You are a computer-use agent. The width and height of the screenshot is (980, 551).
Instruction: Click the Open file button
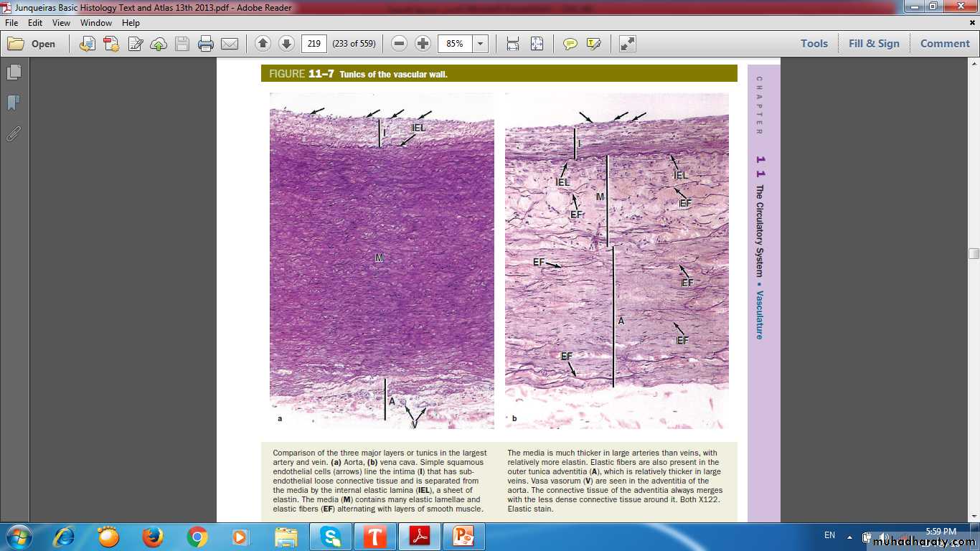32,44
